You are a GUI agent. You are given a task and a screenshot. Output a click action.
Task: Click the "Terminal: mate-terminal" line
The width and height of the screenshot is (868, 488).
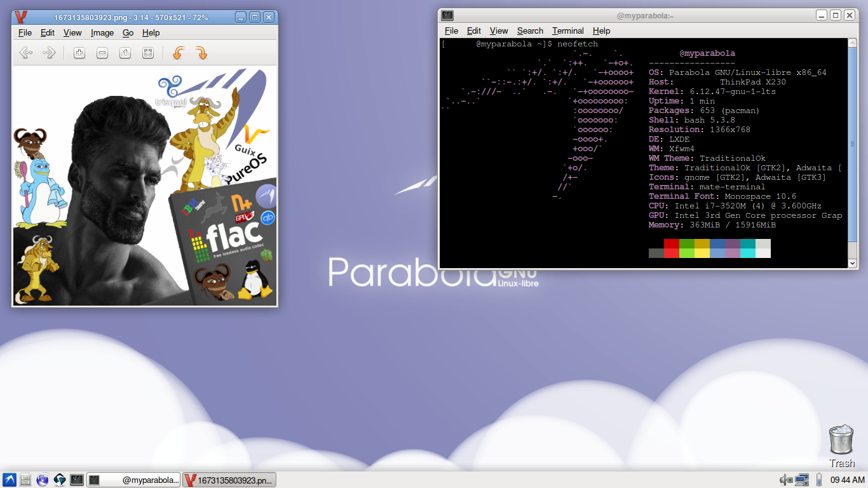707,187
